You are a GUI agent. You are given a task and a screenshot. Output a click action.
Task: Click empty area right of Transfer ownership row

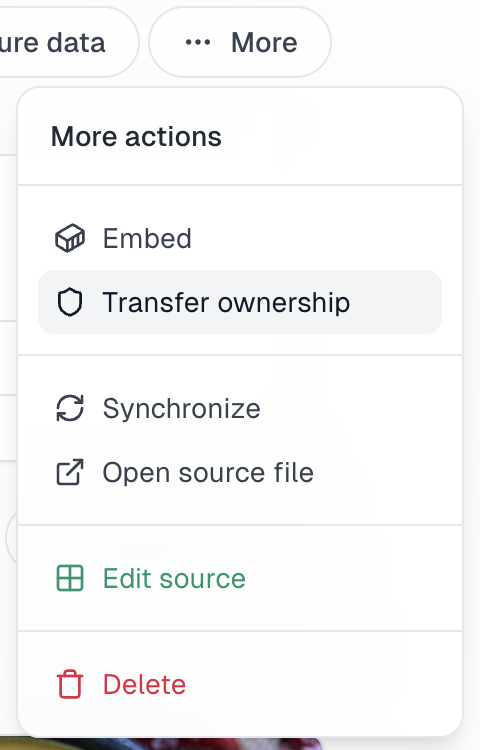pos(396,302)
